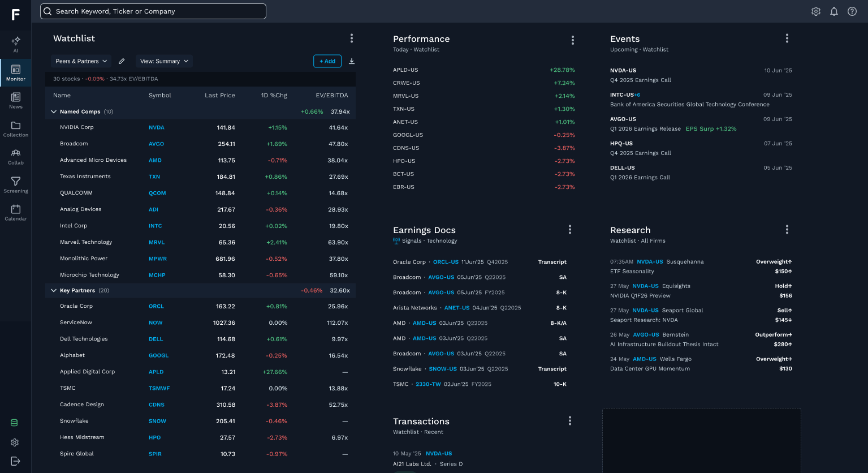The image size is (868, 473).
Task: Open the AMD ticker in watchlist
Action: 155,161
